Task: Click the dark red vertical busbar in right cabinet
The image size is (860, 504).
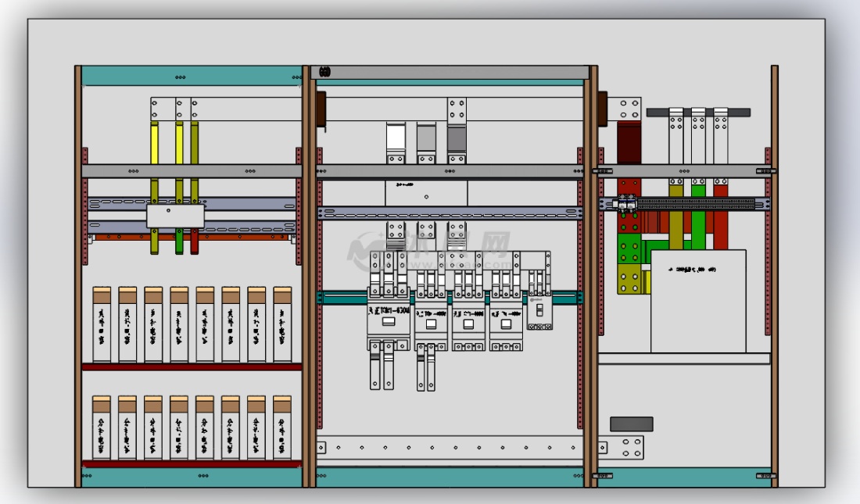Action: pyautogui.click(x=629, y=142)
